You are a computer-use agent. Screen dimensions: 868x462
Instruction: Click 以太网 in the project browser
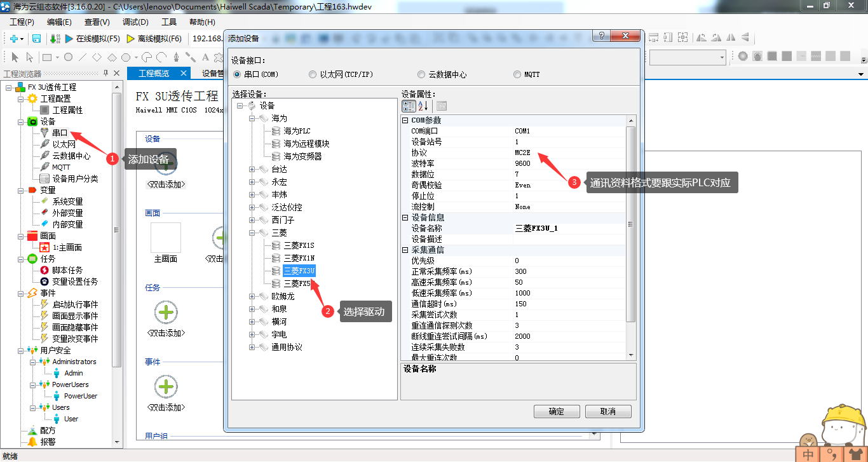(x=64, y=144)
